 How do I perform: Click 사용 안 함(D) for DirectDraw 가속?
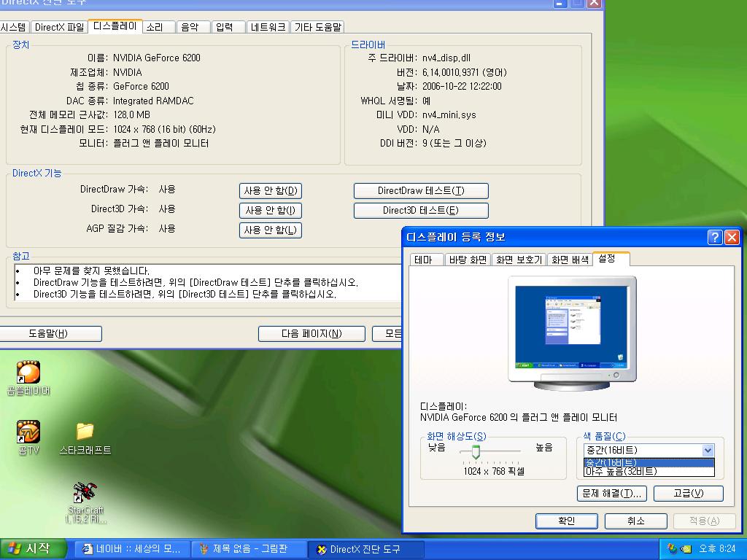tap(271, 191)
